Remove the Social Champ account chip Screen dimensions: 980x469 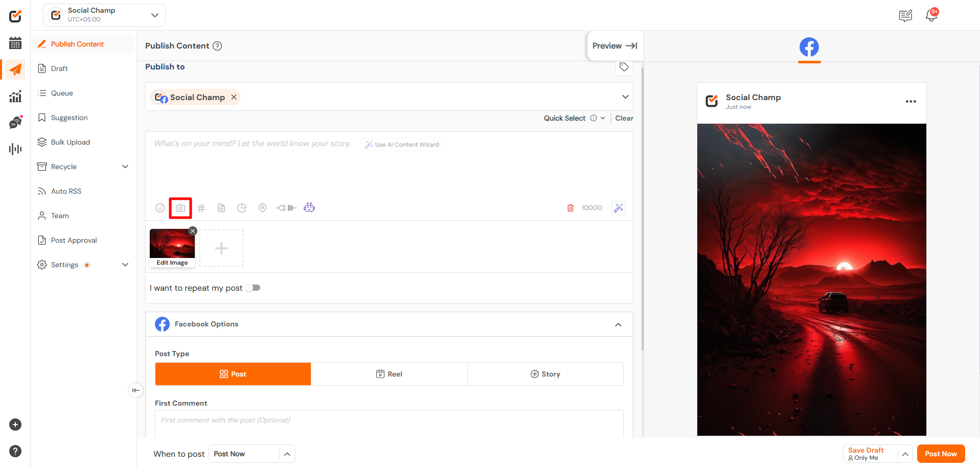pos(234,97)
